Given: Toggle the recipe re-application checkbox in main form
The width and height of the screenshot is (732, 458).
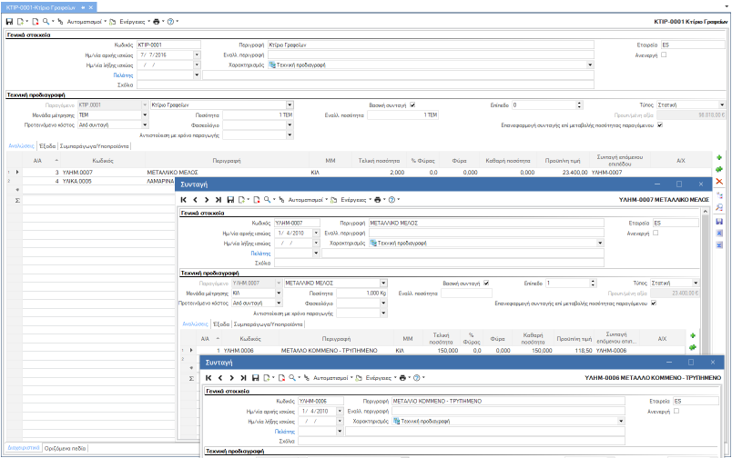Looking at the screenshot, I should pyautogui.click(x=660, y=125).
